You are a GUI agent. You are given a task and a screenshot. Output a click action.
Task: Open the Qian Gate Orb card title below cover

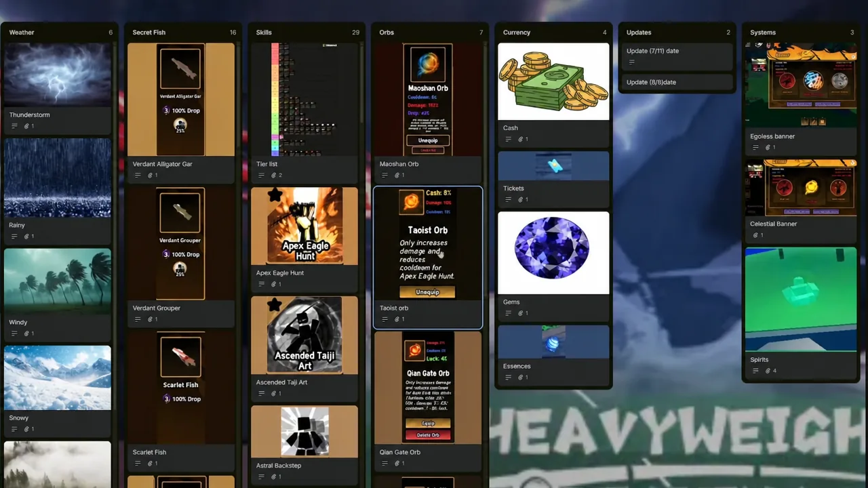[400, 452]
